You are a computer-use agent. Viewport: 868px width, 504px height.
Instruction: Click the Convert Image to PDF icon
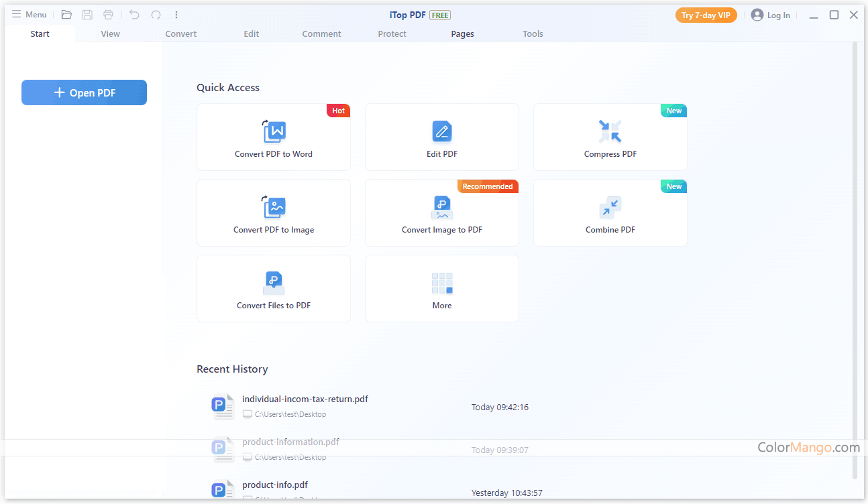[x=442, y=207]
